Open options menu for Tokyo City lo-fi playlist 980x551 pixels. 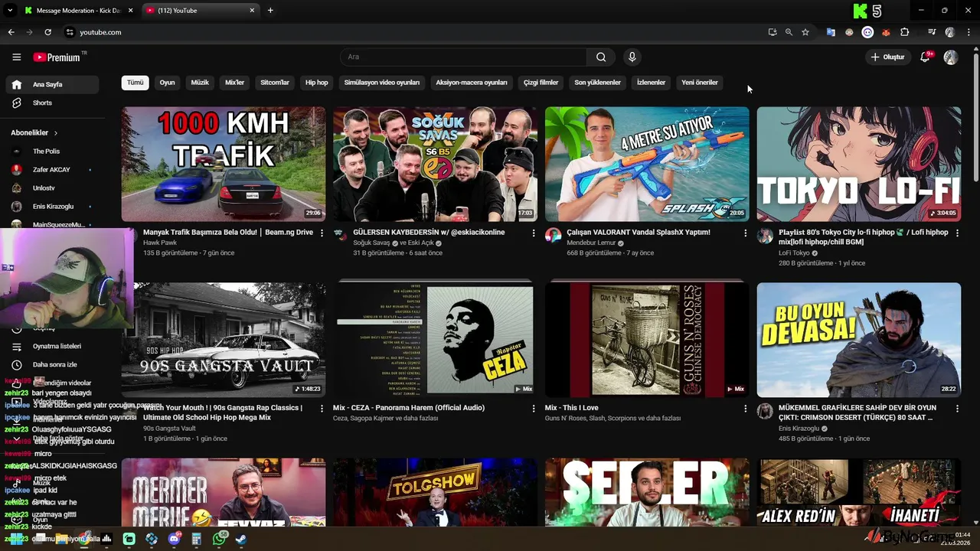pos(957,233)
